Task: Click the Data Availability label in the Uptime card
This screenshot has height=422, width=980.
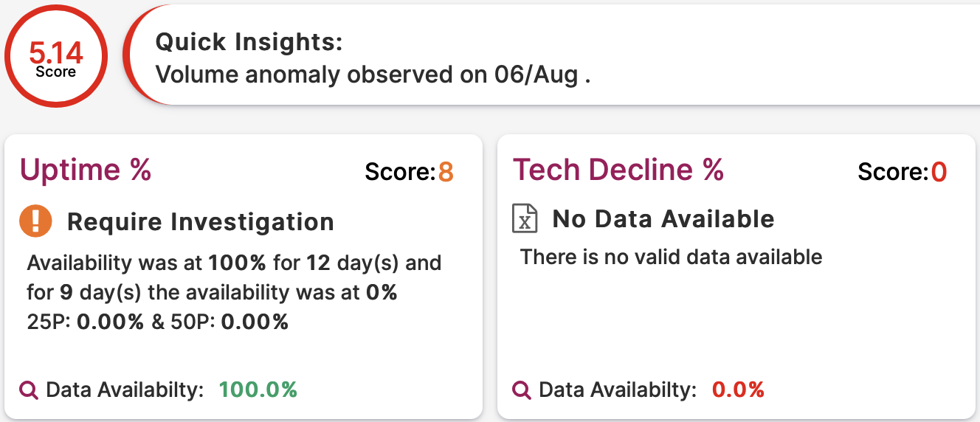Action: [x=125, y=390]
